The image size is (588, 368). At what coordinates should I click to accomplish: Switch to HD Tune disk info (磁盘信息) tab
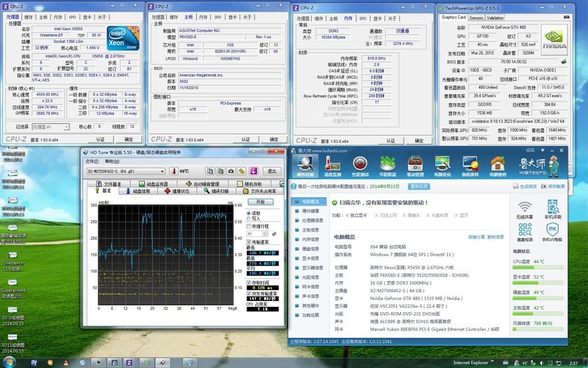click(138, 191)
